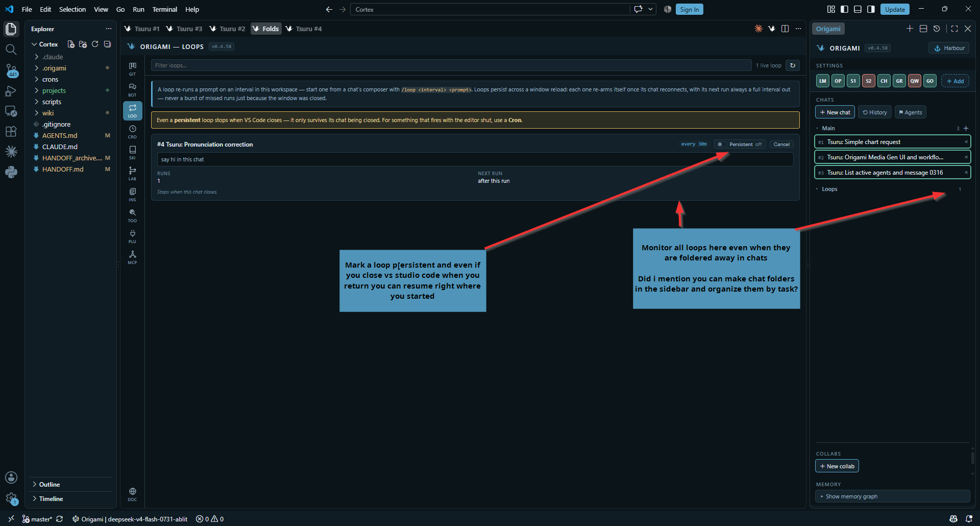Image resolution: width=980 pixels, height=526 pixels.
Task: Open the Run menu
Action: (x=138, y=9)
